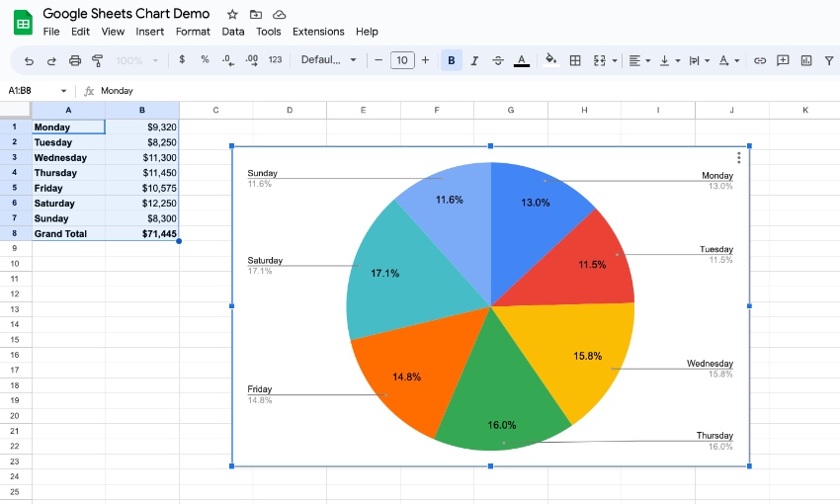Open the Default font dropdown
Image resolution: width=840 pixels, height=504 pixels.
(328, 60)
